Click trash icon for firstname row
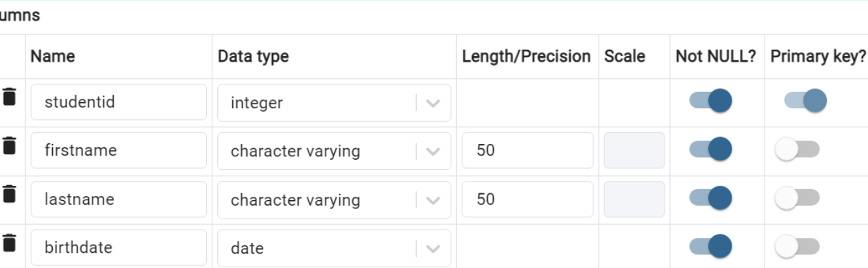This screenshot has height=268, width=868. tap(9, 145)
